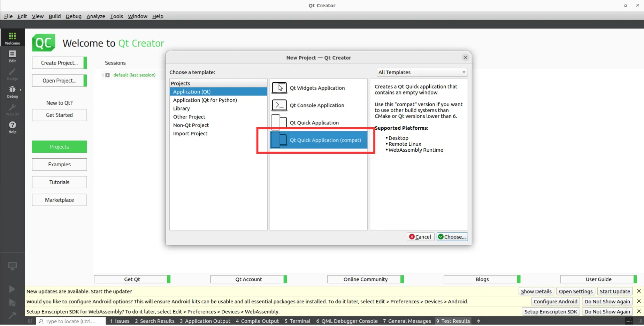Open Debug mode in the mode selector
The image size is (644, 326).
[12, 92]
